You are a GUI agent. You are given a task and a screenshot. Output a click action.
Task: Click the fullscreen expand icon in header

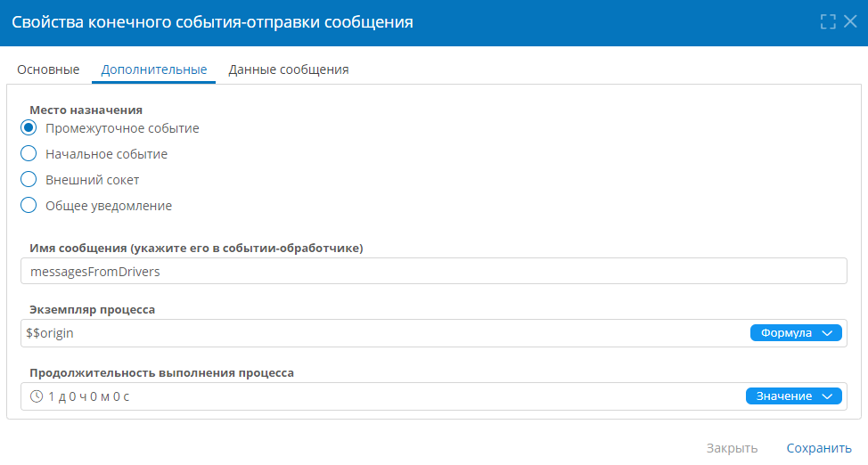(828, 21)
